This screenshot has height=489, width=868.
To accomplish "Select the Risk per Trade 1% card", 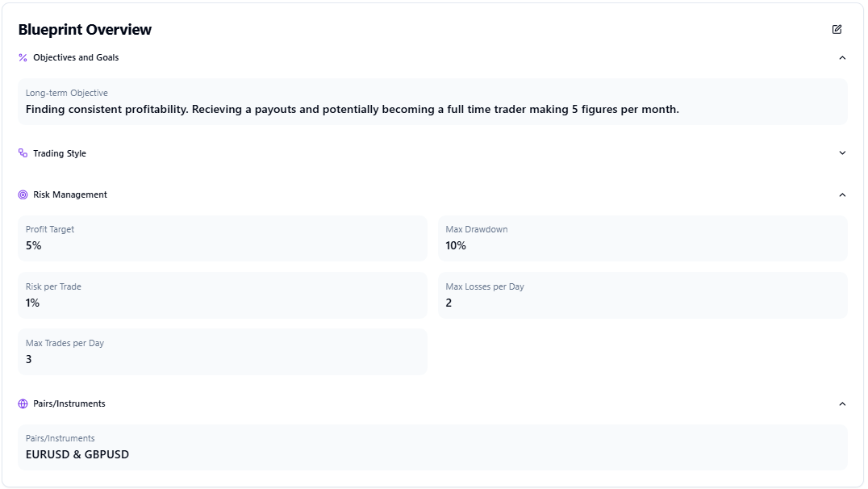I will [x=222, y=295].
